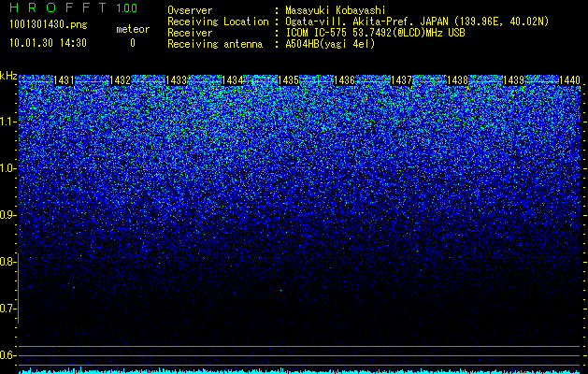588x374 pixels.
Task: Click the HROFFT 1.0.0 title text
Action: pos(74,7)
